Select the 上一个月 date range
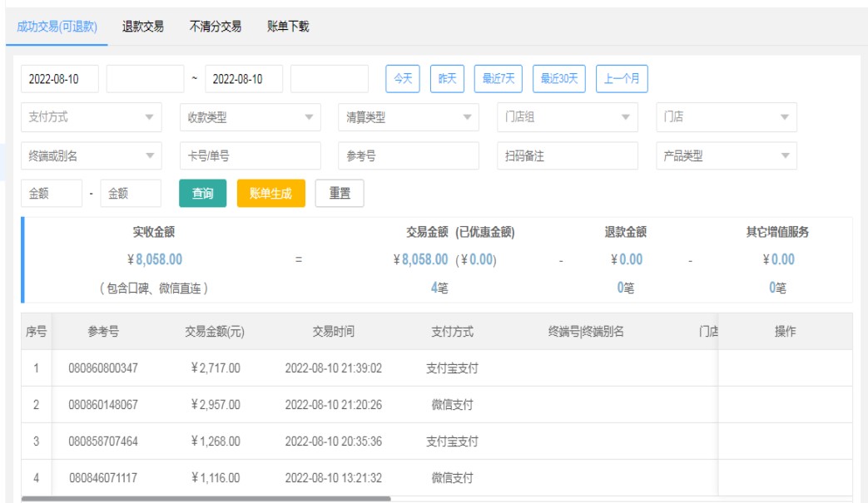 (622, 79)
